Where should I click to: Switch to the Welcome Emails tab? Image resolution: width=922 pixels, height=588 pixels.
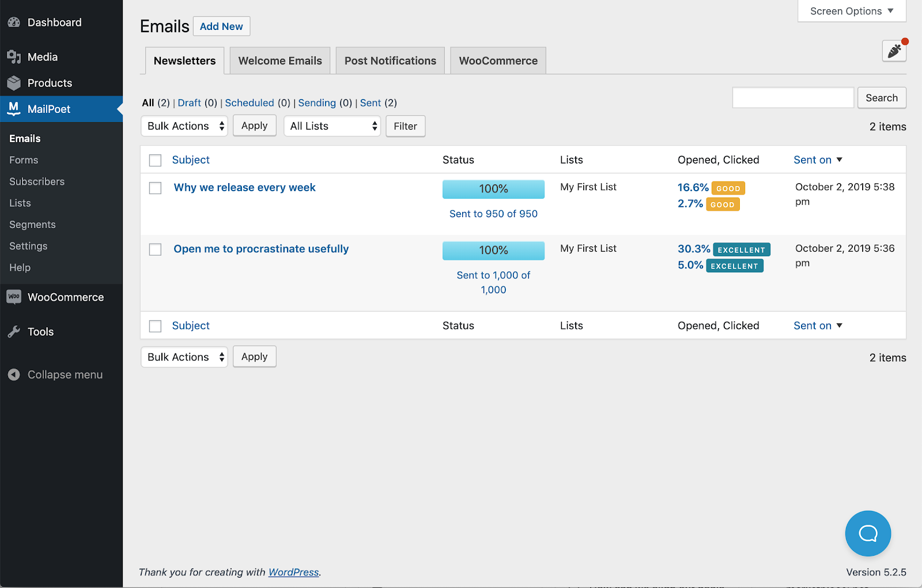pyautogui.click(x=280, y=60)
